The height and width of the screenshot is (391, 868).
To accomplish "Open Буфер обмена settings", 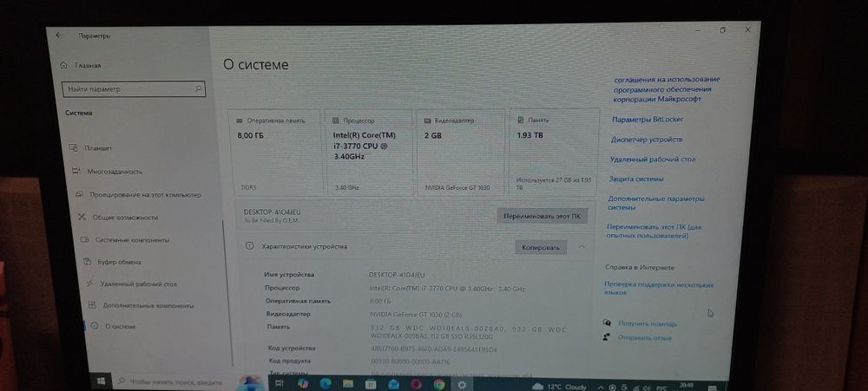I will click(112, 262).
